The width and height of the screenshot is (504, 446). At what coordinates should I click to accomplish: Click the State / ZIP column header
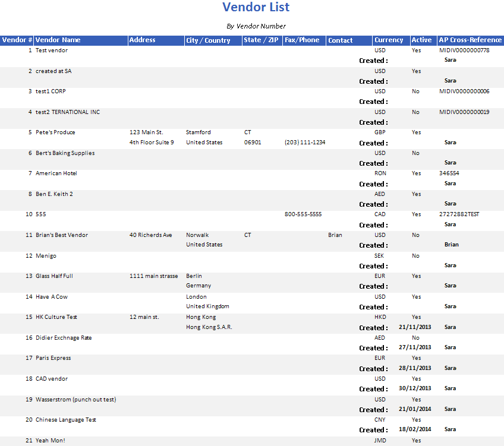pyautogui.click(x=261, y=40)
